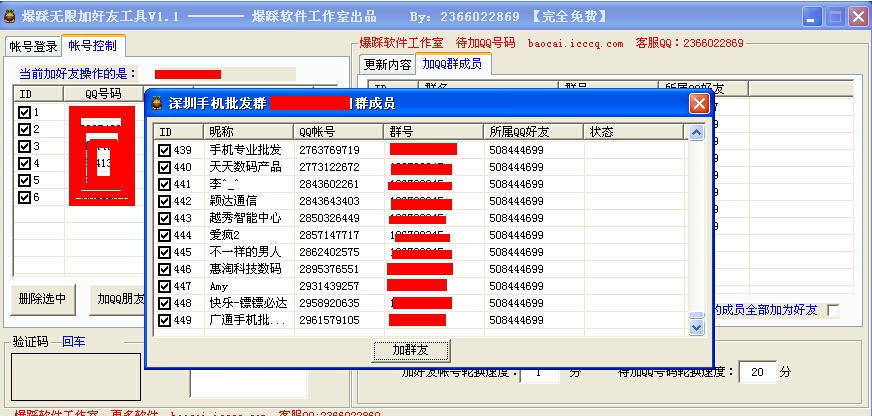
Task: Uncheck account ID 5 in main window
Action: (24, 180)
